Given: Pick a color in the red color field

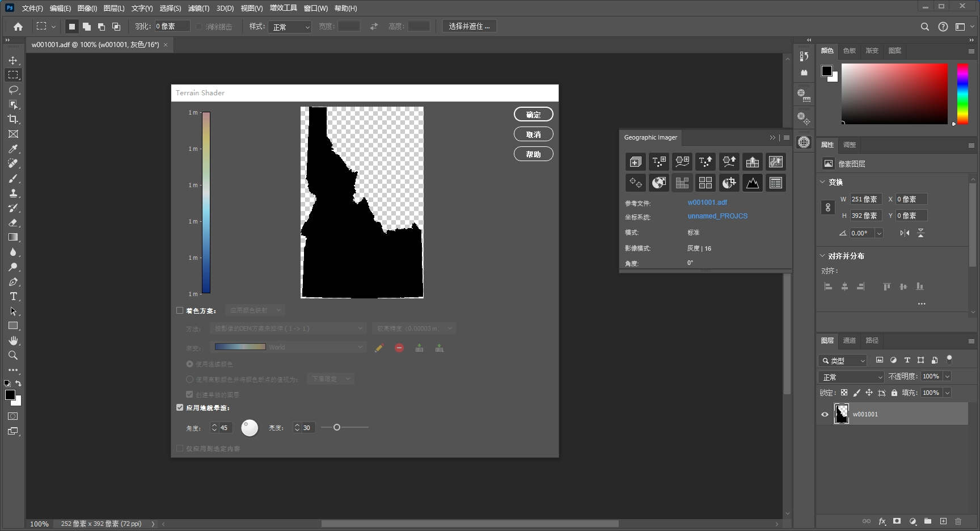Looking at the screenshot, I should point(894,94).
